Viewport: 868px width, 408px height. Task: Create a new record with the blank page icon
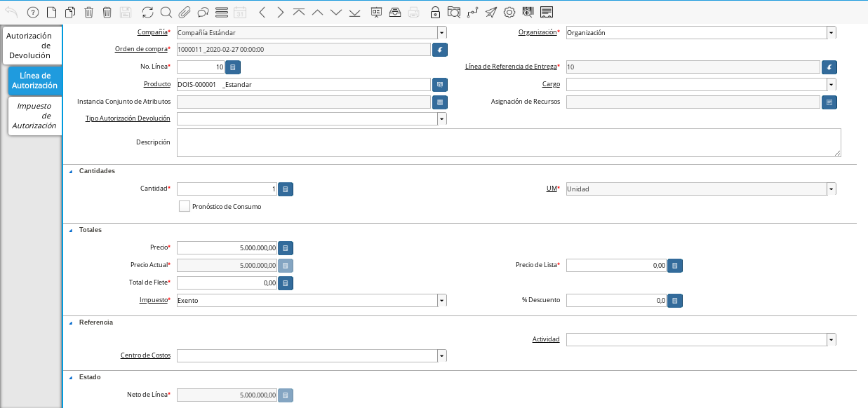pyautogui.click(x=51, y=12)
